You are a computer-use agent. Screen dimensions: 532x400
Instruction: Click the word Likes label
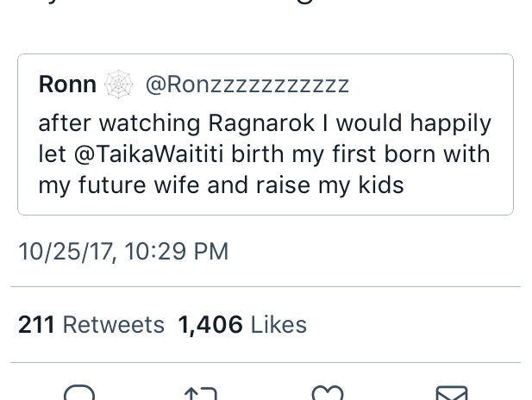[x=279, y=324]
